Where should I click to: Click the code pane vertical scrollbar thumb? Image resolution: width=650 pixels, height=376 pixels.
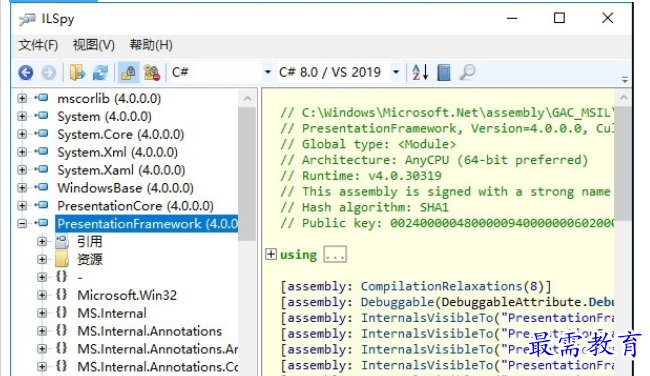click(x=623, y=164)
